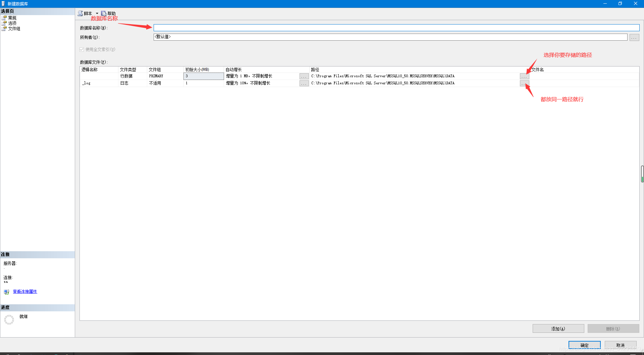The image size is (644, 355).
Task: Select the 行数据 file type cell
Action: tap(133, 76)
